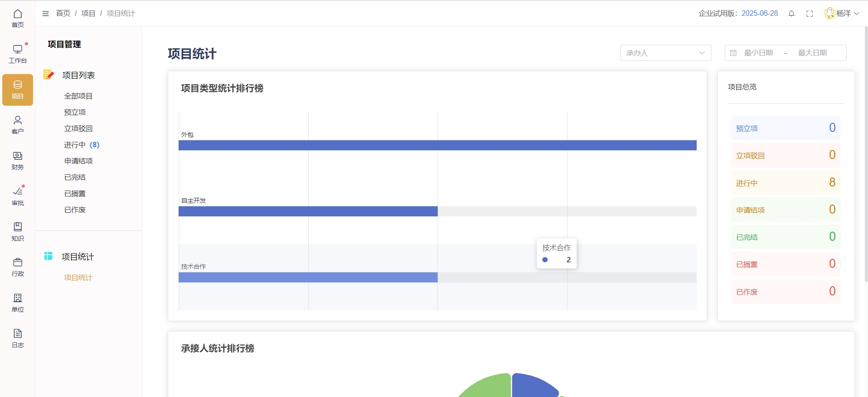Click the 行政 administration sidebar icon
The height and width of the screenshot is (397, 868).
click(18, 267)
